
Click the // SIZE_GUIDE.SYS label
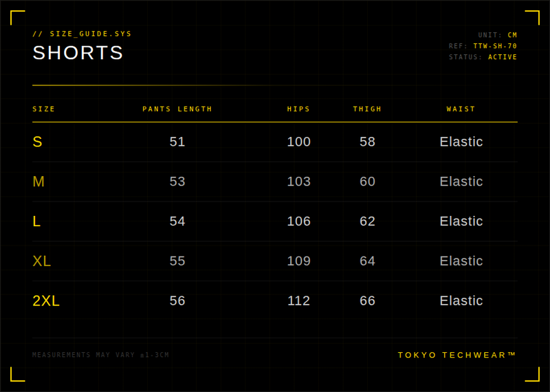pyautogui.click(x=82, y=34)
